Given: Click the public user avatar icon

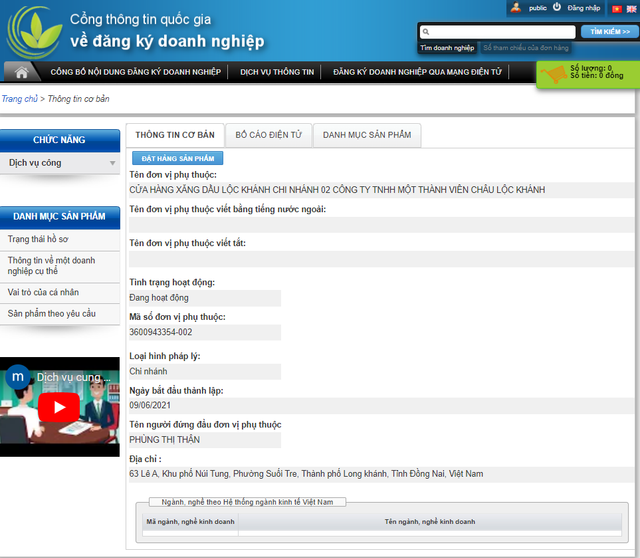Looking at the screenshot, I should pos(516,7).
